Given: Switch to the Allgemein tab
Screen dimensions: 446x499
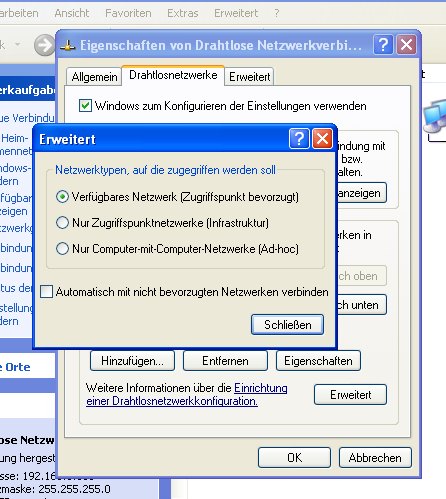Looking at the screenshot, I should pyautogui.click(x=94, y=77).
